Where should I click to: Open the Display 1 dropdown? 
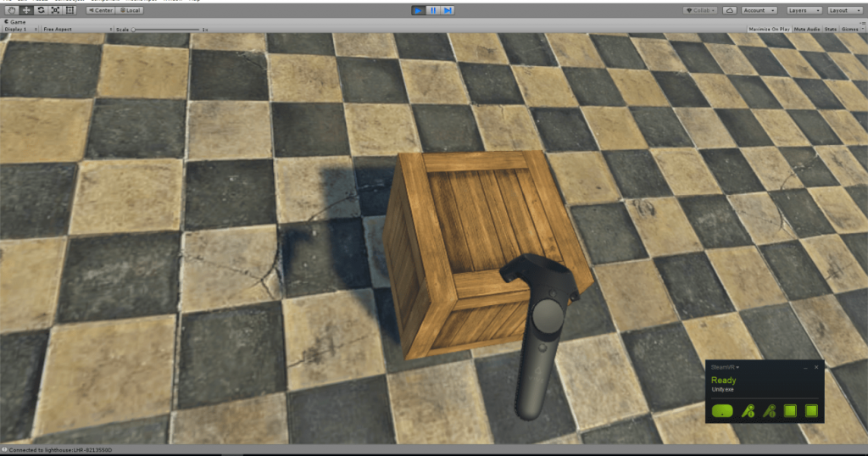[x=20, y=29]
